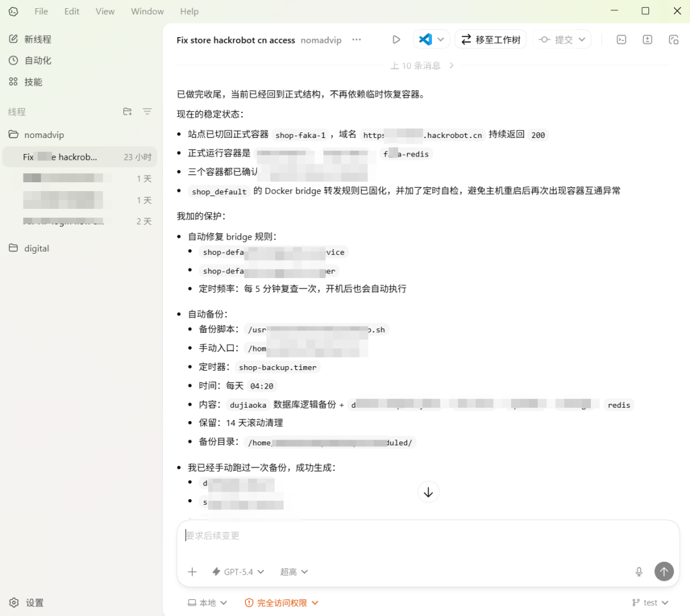Click the shop-backup.timer code label
The height and width of the screenshot is (616, 690).
click(278, 367)
